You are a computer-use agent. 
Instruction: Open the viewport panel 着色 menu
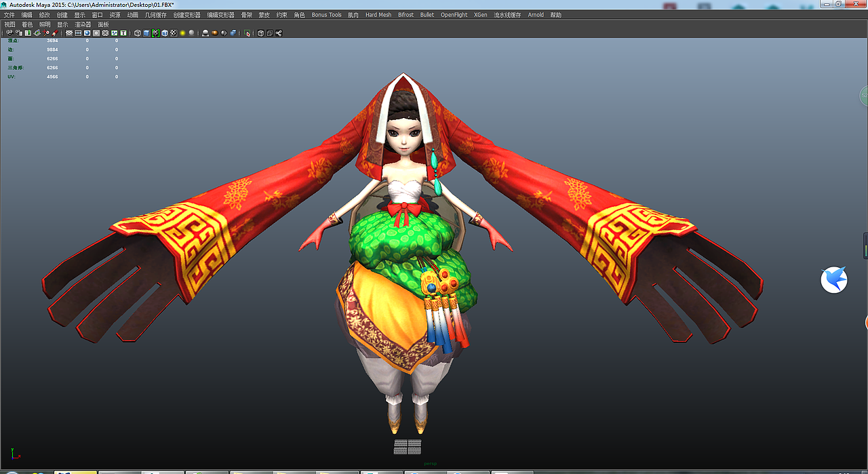(x=27, y=24)
